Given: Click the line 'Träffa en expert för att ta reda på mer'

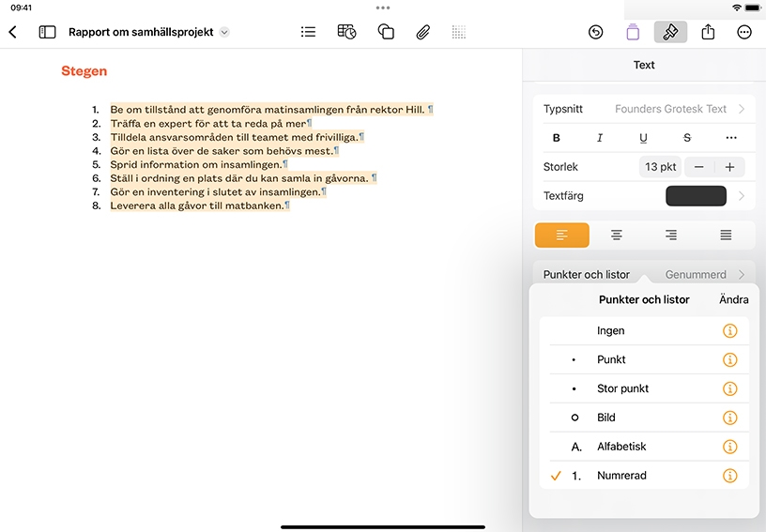Looking at the screenshot, I should pyautogui.click(x=208, y=124).
